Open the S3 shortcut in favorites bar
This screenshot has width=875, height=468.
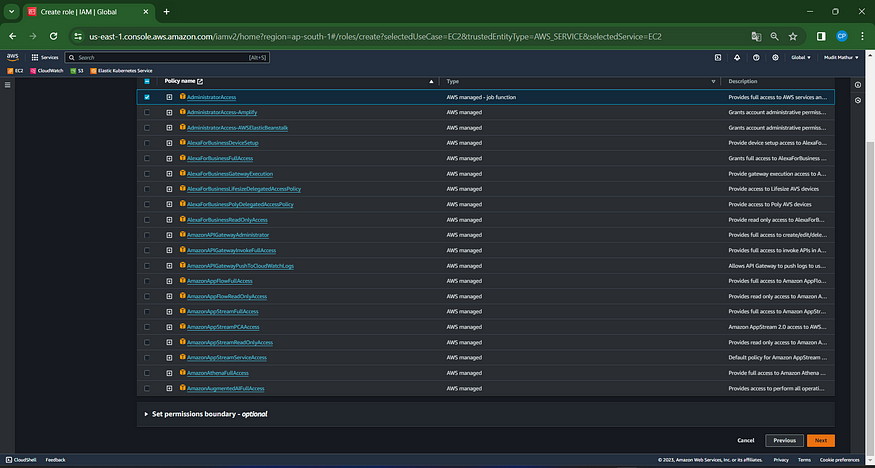(77, 71)
